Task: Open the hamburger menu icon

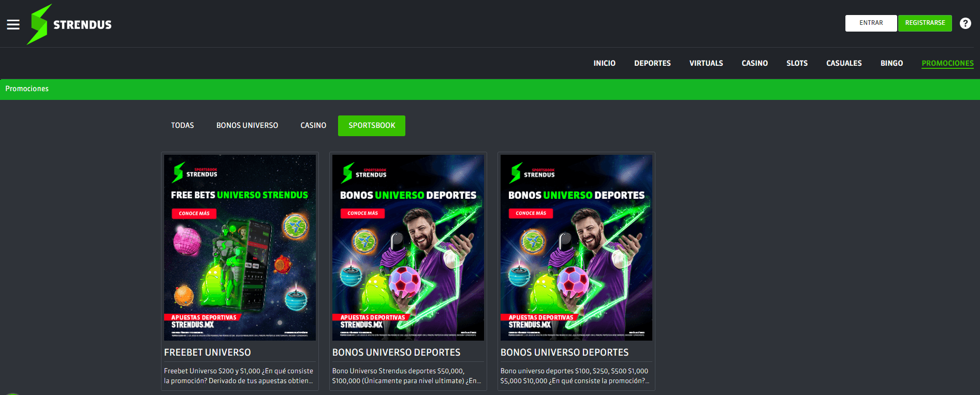Action: 13,24
